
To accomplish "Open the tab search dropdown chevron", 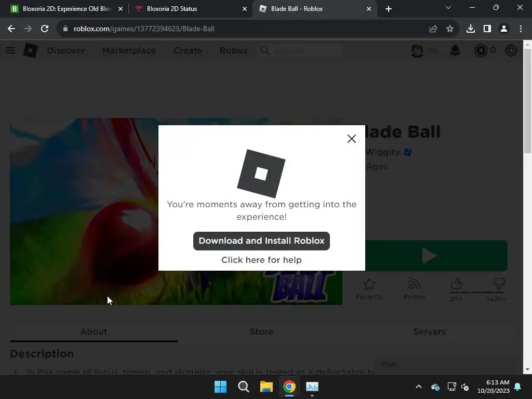I will point(448,7).
